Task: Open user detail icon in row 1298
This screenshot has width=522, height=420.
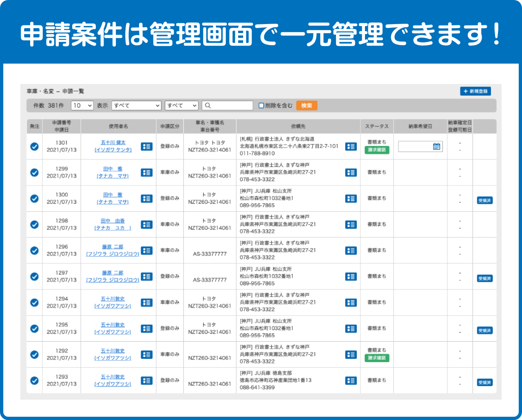Action: pos(147,225)
